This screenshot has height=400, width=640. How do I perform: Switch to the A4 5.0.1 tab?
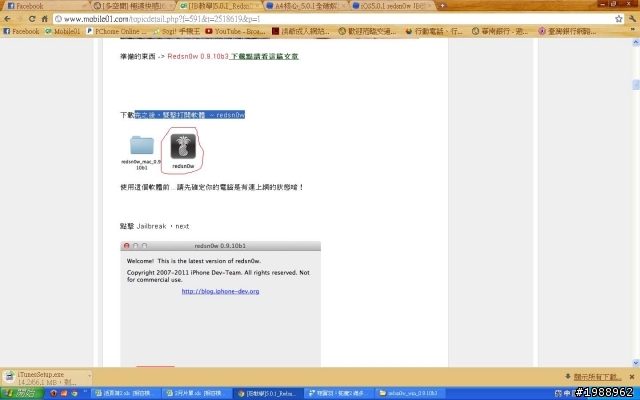click(306, 6)
